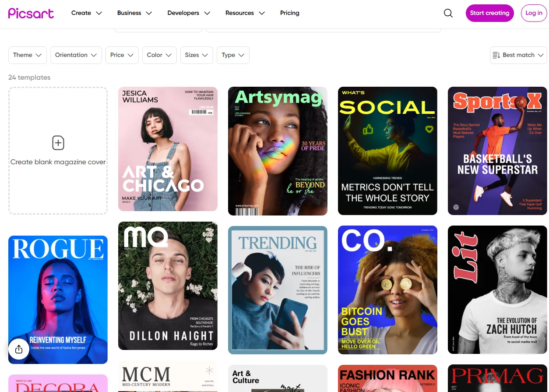Open the Color filter dropdown

coord(159,55)
